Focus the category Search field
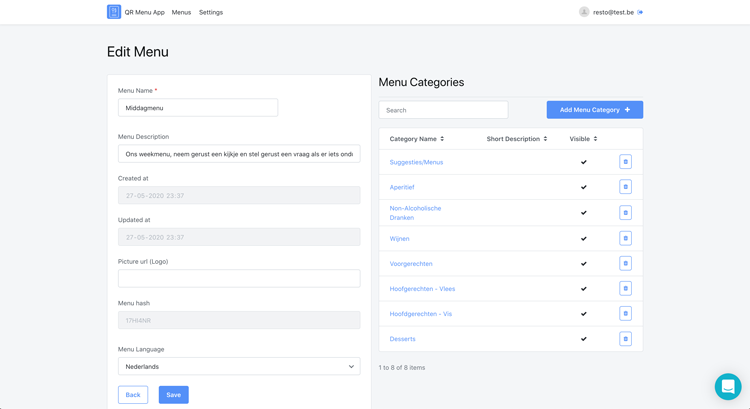 click(443, 110)
